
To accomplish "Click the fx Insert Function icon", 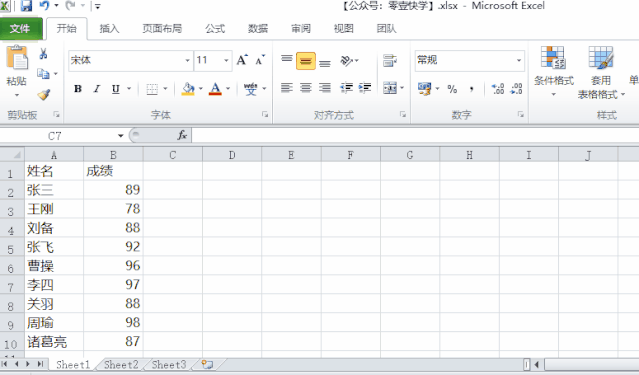I will 182,135.
